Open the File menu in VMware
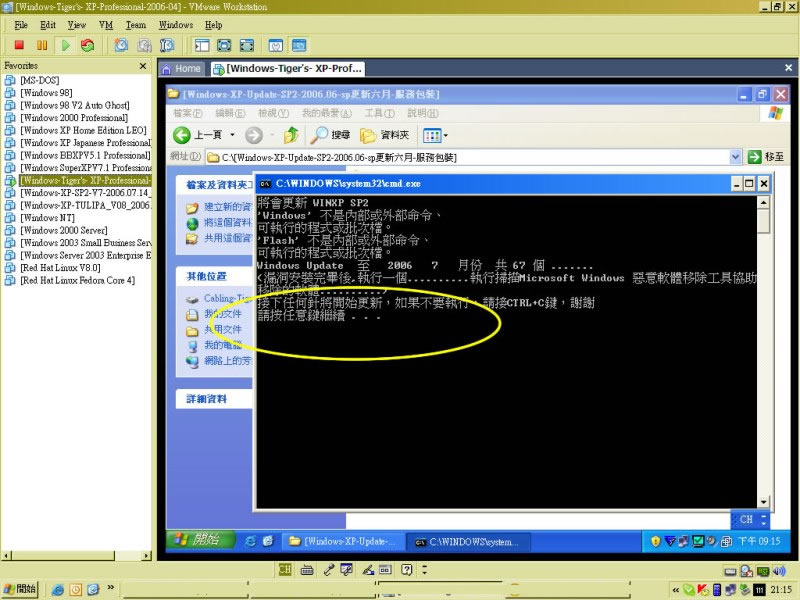Screen dimensions: 800x600 point(21,25)
